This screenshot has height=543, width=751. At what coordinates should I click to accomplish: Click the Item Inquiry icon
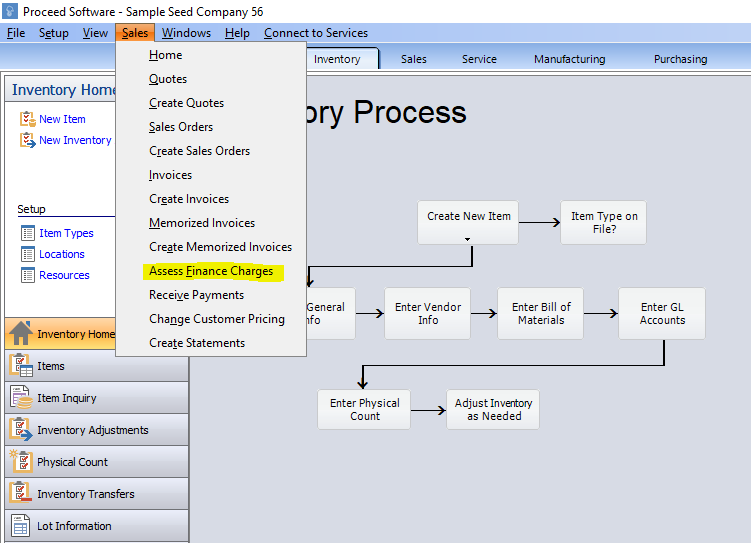click(21, 397)
